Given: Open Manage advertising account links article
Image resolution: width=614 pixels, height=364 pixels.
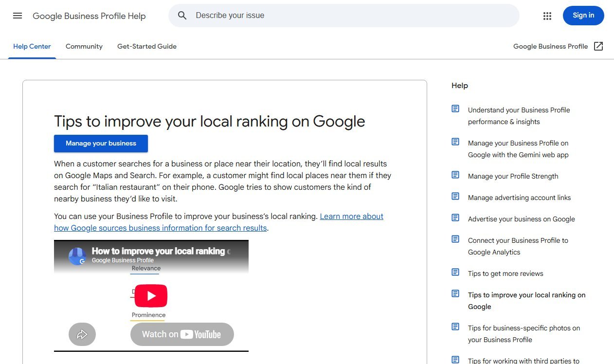Looking at the screenshot, I should tap(520, 198).
